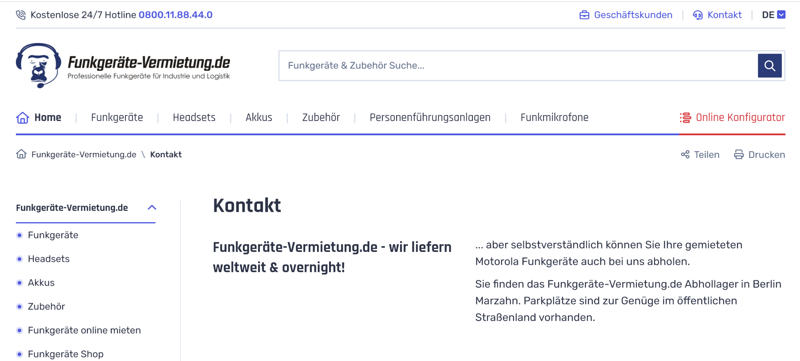Open the DE language dropdown
800x361 pixels.
coord(773,15)
